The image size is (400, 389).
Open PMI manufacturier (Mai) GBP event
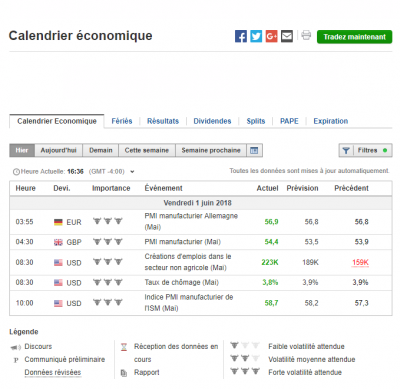[182, 242]
